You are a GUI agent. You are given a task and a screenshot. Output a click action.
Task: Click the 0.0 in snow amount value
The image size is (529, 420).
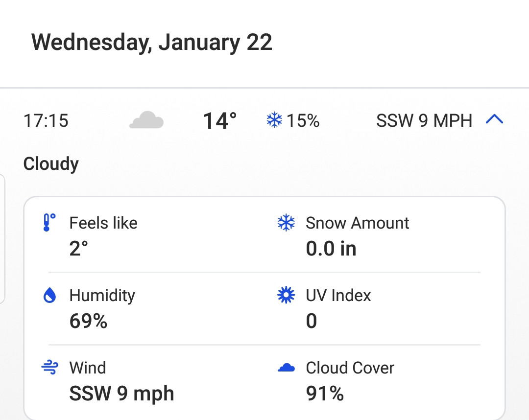point(331,249)
